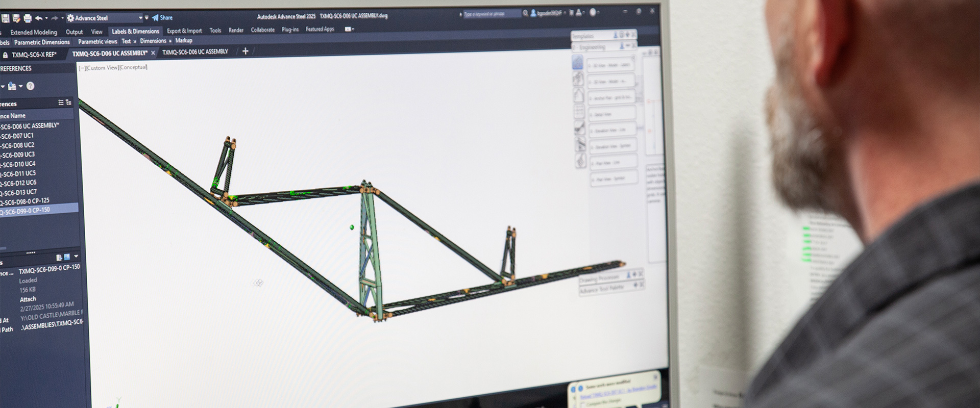Select the SC6-D07 UC1 reference
The width and height of the screenshot is (980, 408).
[x=18, y=136]
